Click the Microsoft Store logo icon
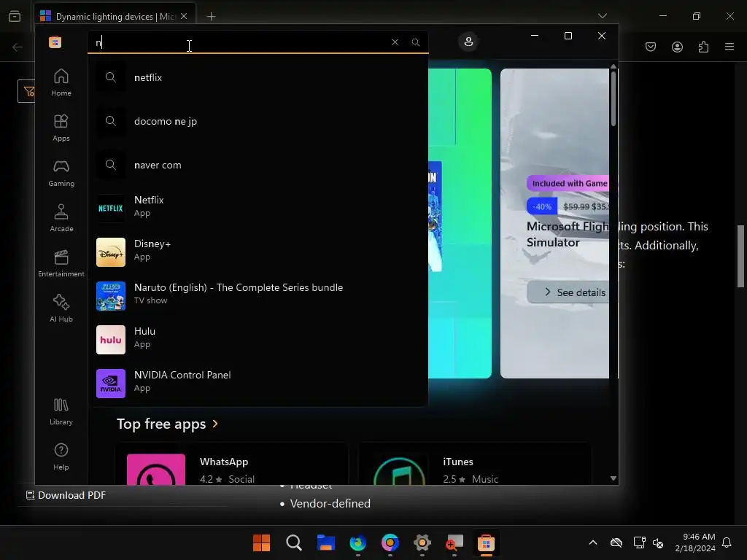The width and height of the screenshot is (747, 560). point(55,42)
